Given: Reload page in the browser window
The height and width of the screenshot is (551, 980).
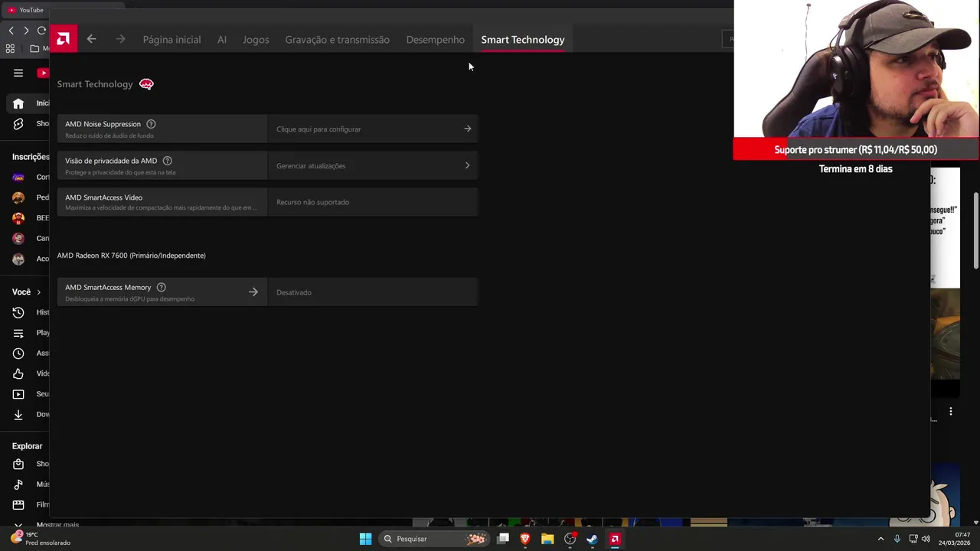Looking at the screenshot, I should [x=41, y=31].
